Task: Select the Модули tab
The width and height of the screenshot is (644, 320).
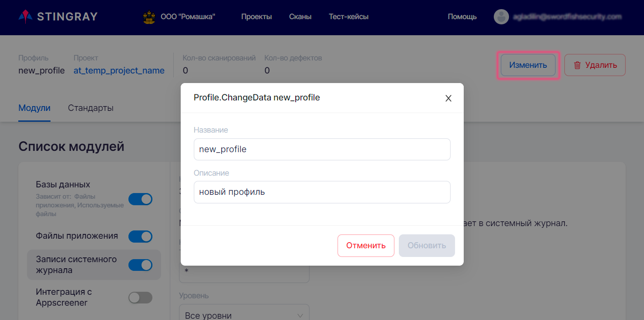Action: coord(34,108)
